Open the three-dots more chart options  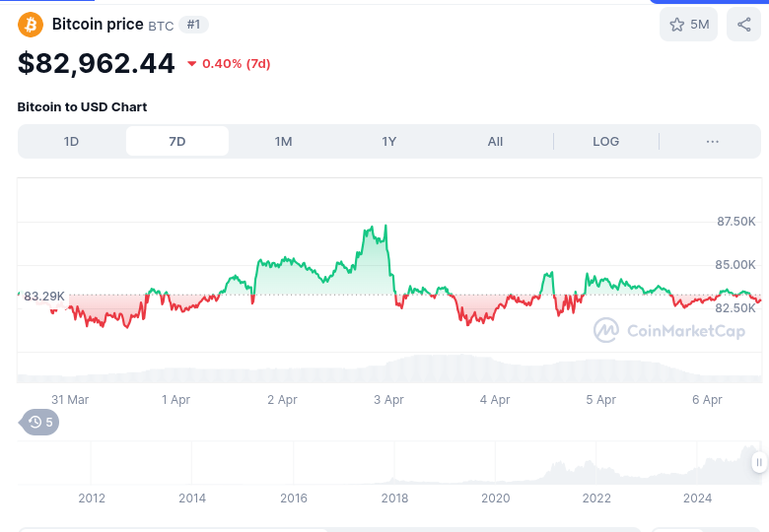pos(712,142)
